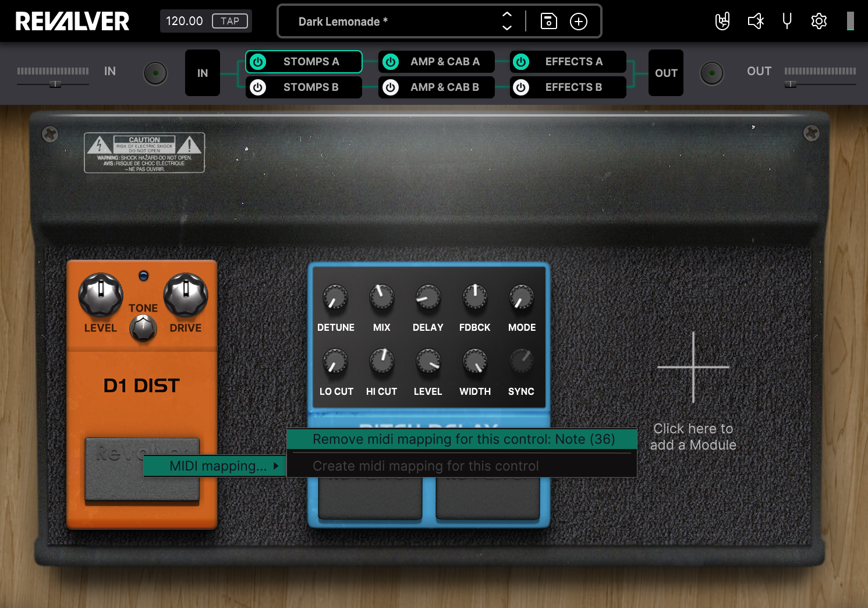
Task: Click the input gain knob near IN
Action: pyautogui.click(x=155, y=73)
